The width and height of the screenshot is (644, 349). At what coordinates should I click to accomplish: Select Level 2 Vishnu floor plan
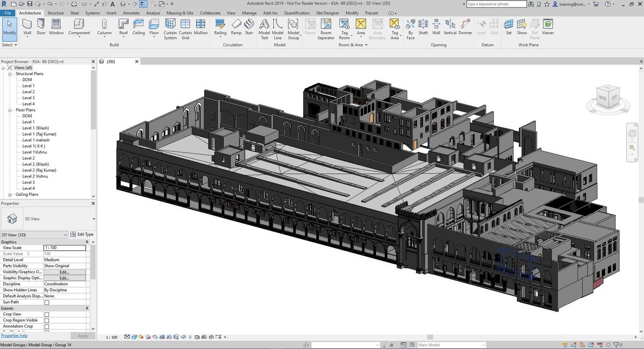(x=35, y=176)
